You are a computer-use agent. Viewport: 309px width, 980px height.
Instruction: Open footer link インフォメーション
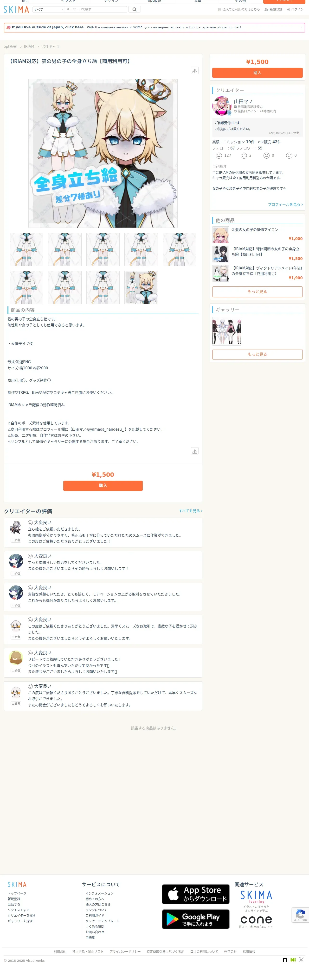99,894
